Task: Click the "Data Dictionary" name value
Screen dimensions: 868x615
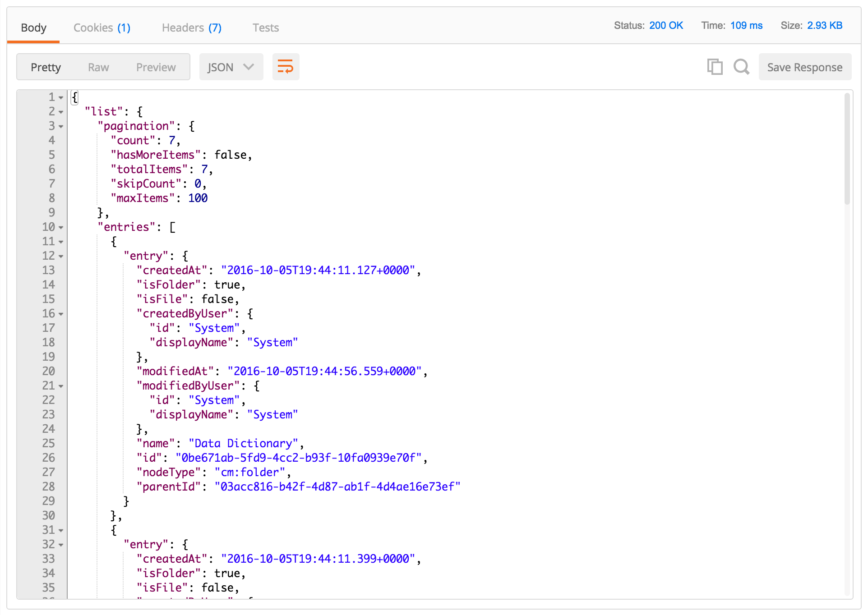Action: point(243,443)
